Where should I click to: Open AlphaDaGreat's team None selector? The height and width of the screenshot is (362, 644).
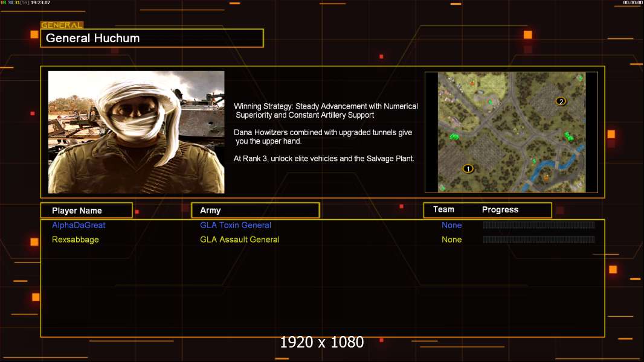point(451,225)
